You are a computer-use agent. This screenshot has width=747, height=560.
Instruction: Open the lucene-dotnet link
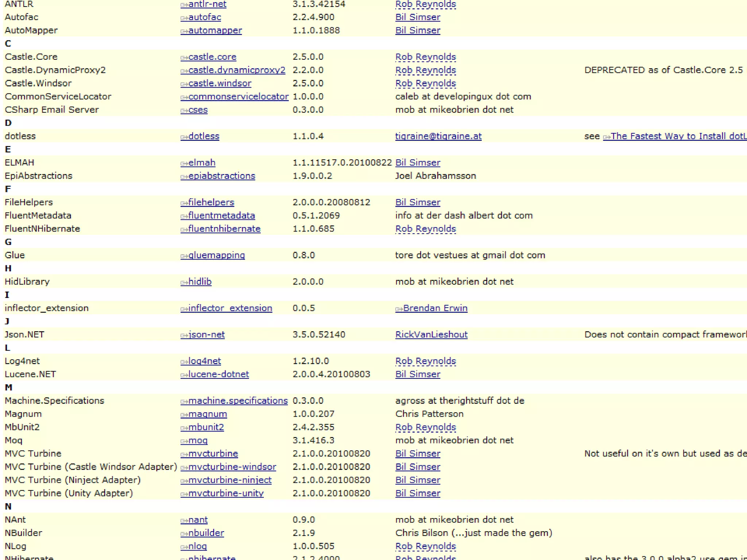click(218, 374)
